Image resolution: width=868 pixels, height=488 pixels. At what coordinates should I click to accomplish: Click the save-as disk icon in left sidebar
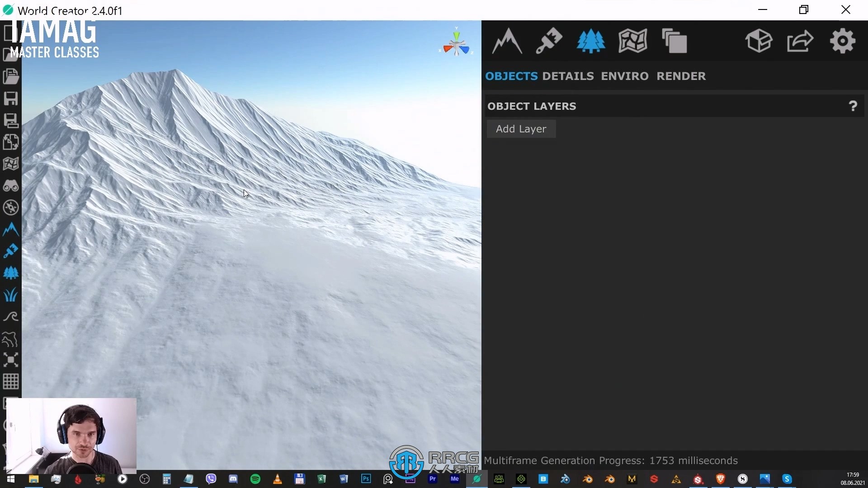coord(11,120)
